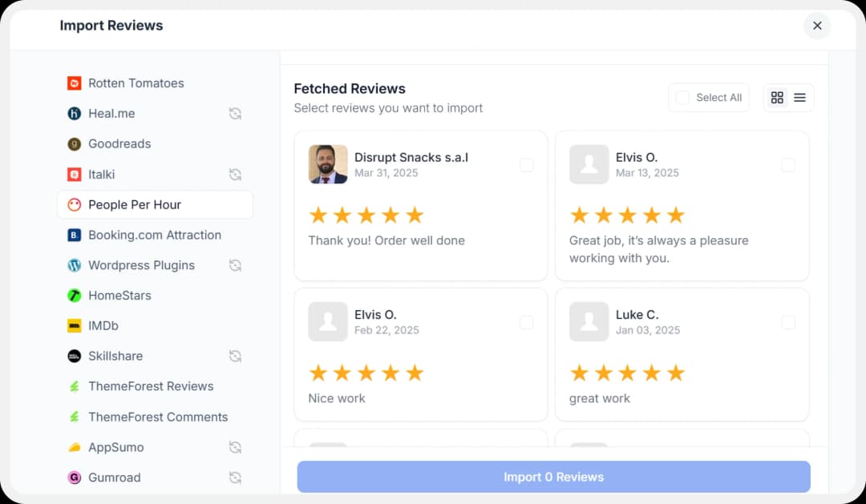The width and height of the screenshot is (866, 504).
Task: Click the Import 0 Reviews button
Action: (553, 477)
